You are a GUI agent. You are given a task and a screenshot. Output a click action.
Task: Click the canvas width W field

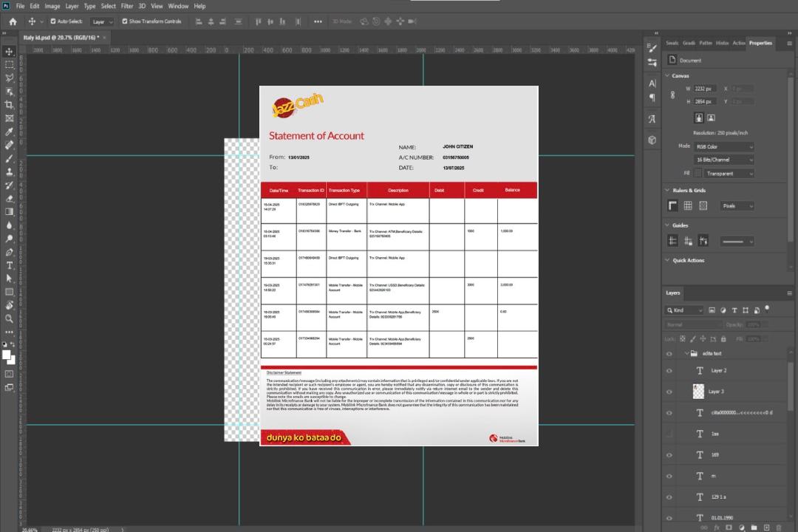tap(706, 89)
